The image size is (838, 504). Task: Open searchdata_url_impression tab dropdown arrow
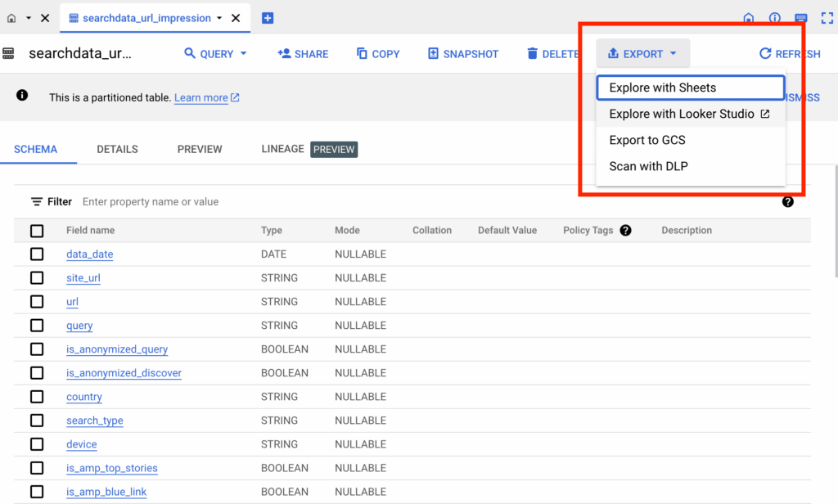[219, 18]
